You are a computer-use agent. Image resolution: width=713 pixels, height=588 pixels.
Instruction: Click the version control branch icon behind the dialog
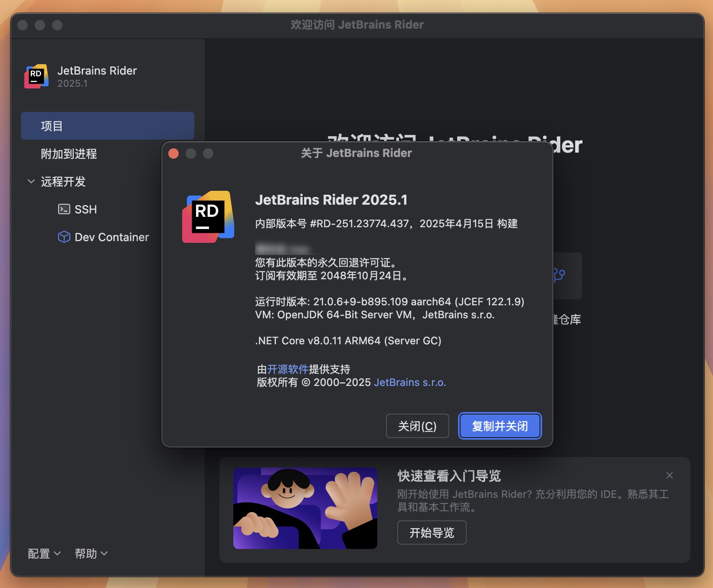coord(559,275)
